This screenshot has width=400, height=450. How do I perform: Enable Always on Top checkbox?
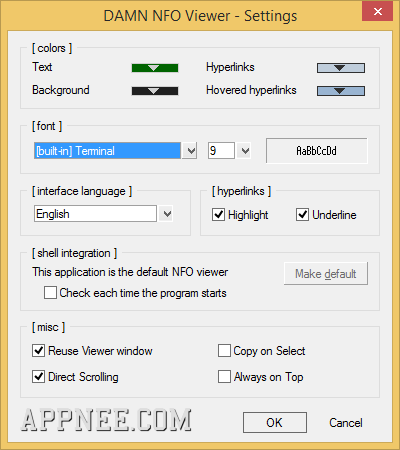tap(224, 377)
